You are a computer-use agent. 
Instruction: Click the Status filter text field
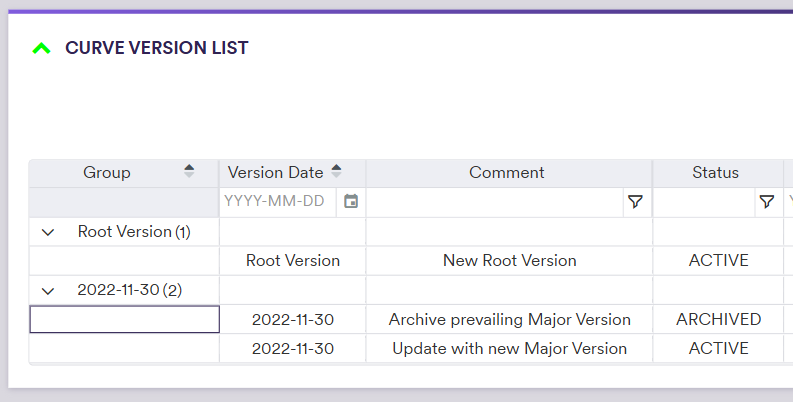point(704,201)
